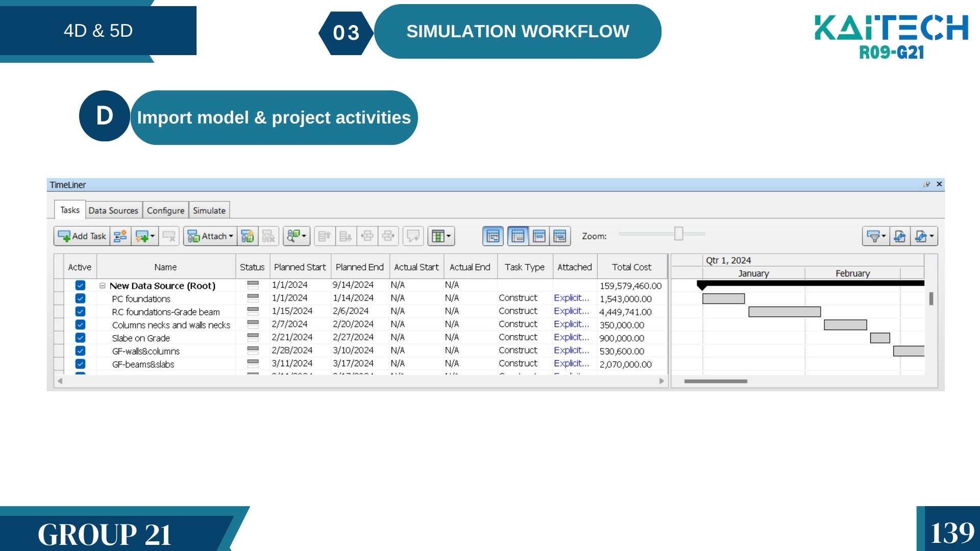Image resolution: width=980 pixels, height=551 pixels.
Task: Select Show Planned vs Actual Gantt view
Action: 560,236
